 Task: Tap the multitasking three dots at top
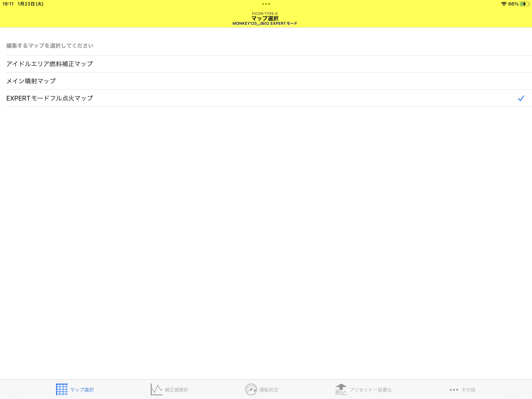[x=266, y=4]
